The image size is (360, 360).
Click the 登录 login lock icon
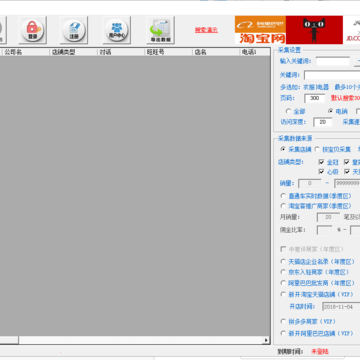[32, 30]
